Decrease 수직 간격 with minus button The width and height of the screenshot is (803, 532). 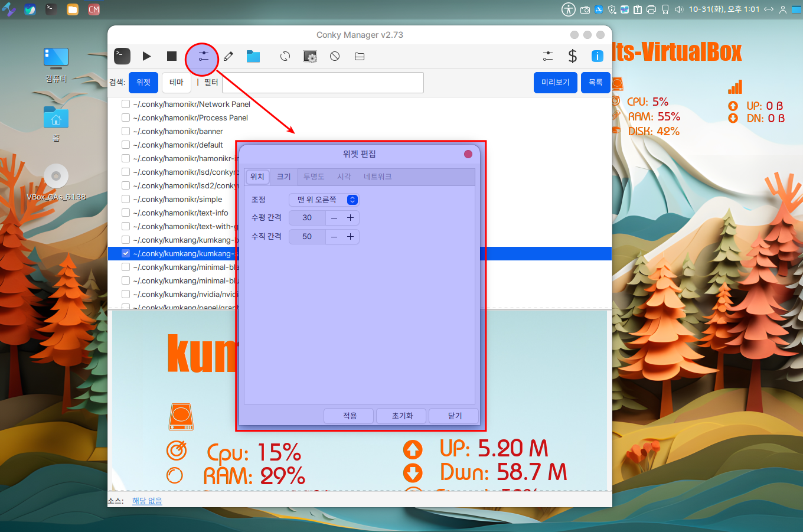pos(334,237)
